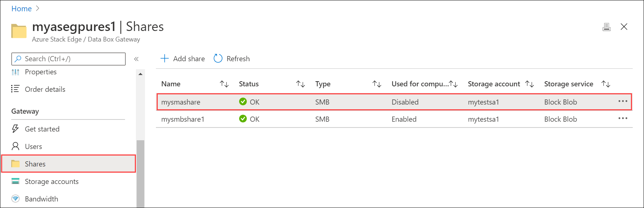Click sidebar scrollbar up arrow
Viewport: 644px width, 208px height.
pyautogui.click(x=140, y=74)
